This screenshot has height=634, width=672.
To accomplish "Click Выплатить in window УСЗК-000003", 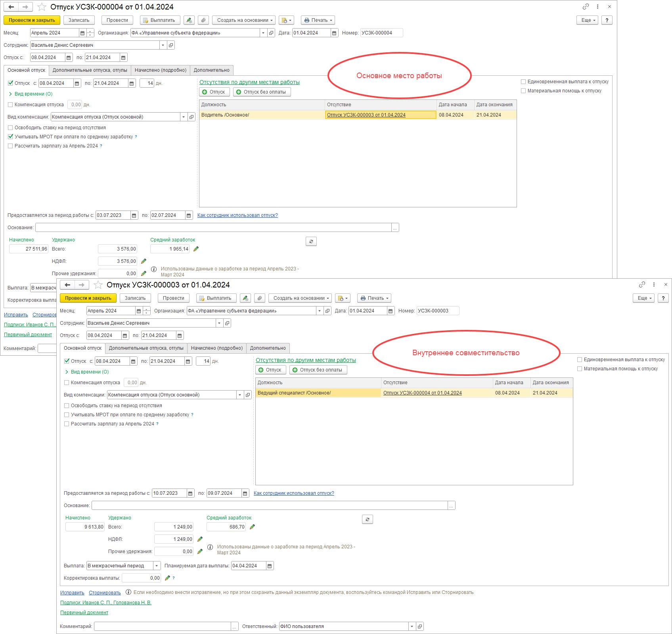I will 216,298.
